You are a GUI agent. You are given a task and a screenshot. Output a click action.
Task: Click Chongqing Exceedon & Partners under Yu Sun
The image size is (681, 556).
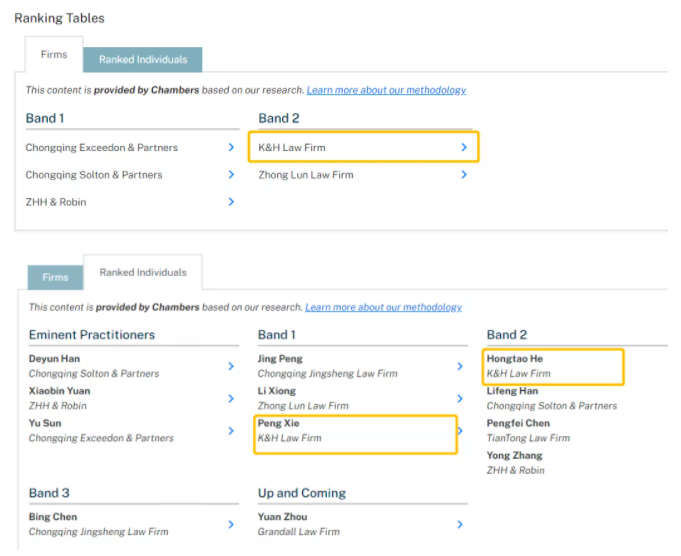(x=101, y=438)
